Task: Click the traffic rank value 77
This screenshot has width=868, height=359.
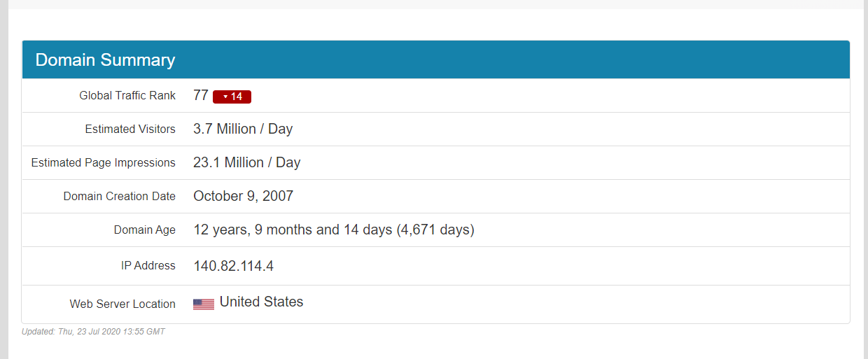Action: (201, 96)
